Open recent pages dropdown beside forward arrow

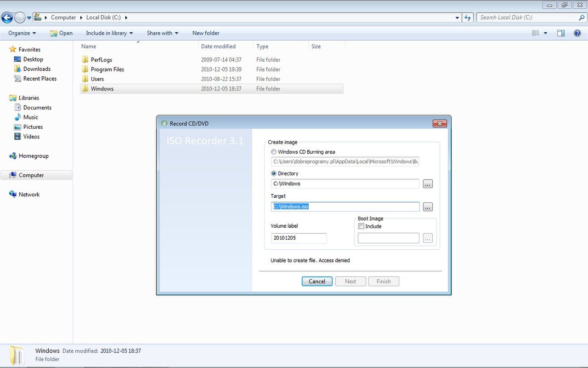tap(29, 18)
